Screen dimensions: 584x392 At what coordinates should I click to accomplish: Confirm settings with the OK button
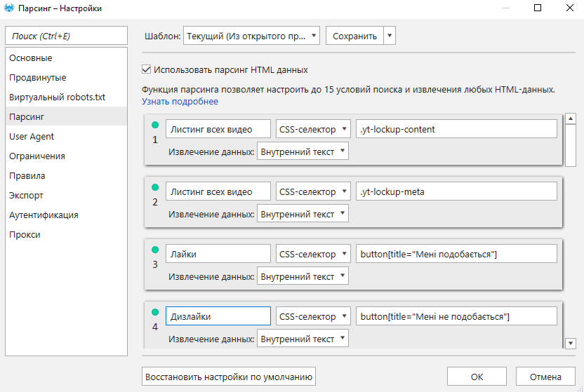tap(477, 377)
